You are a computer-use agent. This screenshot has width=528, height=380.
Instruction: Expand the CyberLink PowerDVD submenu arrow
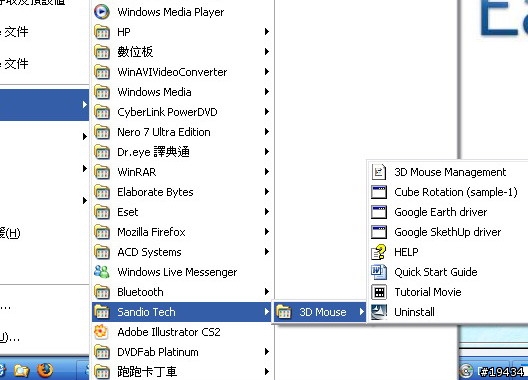pyautogui.click(x=267, y=112)
